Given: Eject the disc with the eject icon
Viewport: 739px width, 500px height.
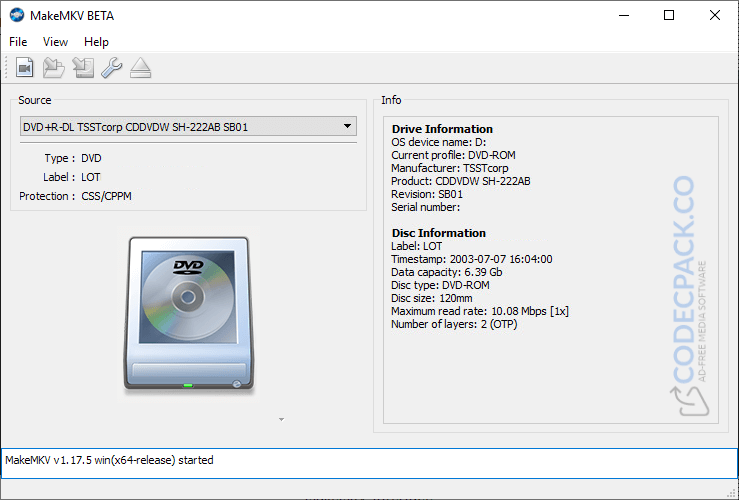Looking at the screenshot, I should click(x=140, y=67).
